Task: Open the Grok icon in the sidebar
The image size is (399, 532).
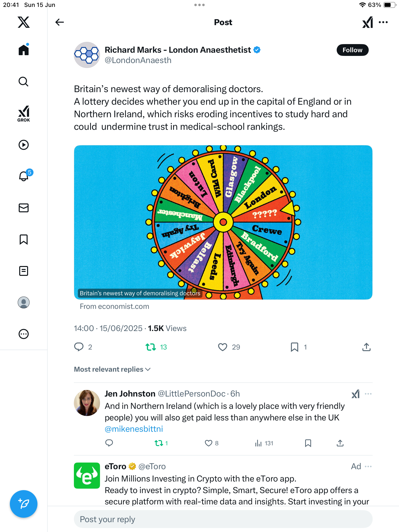Action: 24,114
